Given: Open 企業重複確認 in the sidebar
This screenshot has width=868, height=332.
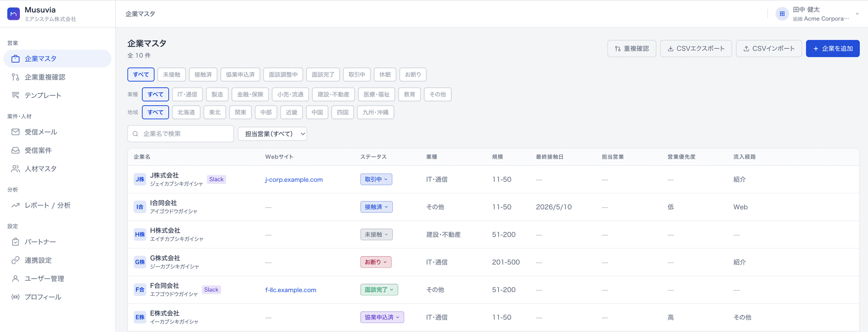Looking at the screenshot, I should pyautogui.click(x=57, y=77).
